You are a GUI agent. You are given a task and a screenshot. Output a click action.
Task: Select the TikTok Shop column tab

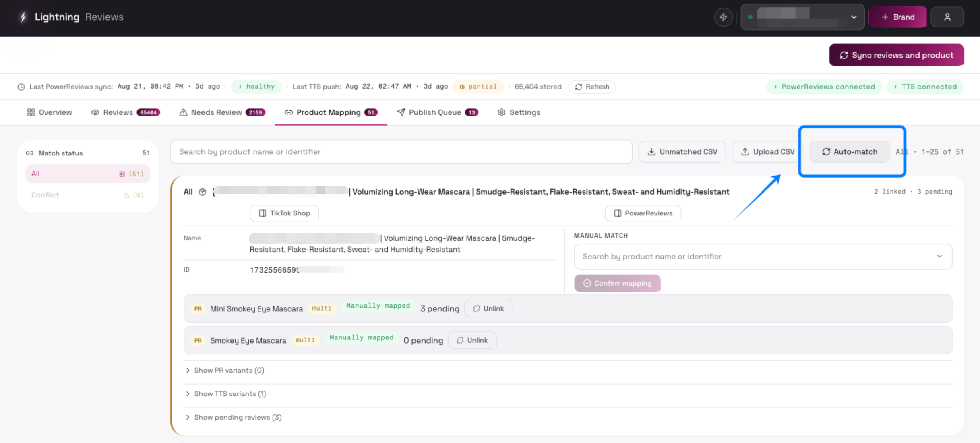click(284, 213)
